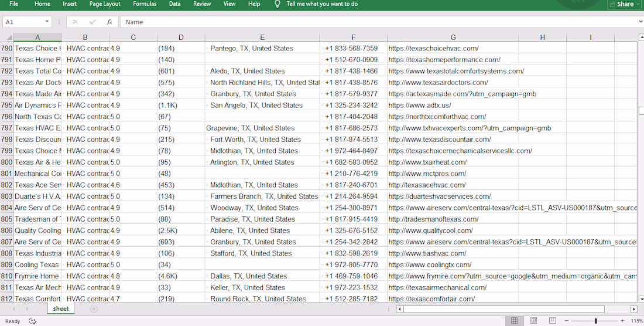Click the www.coolingtx.com URL cell
Viewport: 644px width, 326px height.
click(x=453, y=265)
